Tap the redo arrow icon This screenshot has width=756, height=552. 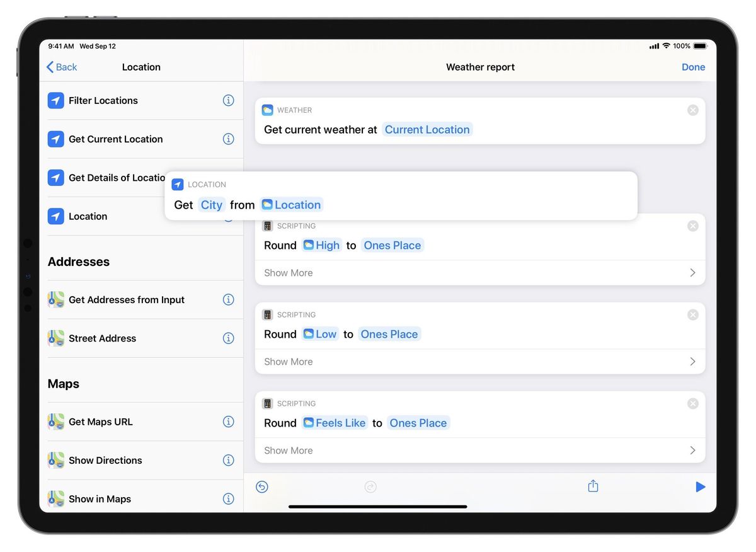click(x=370, y=486)
